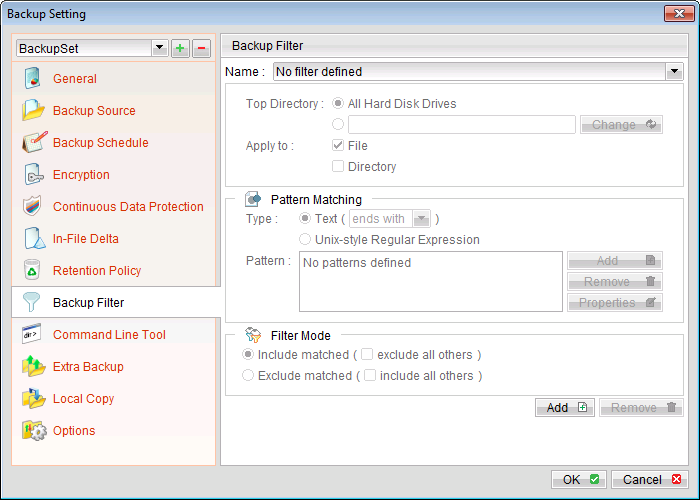Open Continuous Data Protection page
Screen dimensions: 700x500
tap(128, 207)
